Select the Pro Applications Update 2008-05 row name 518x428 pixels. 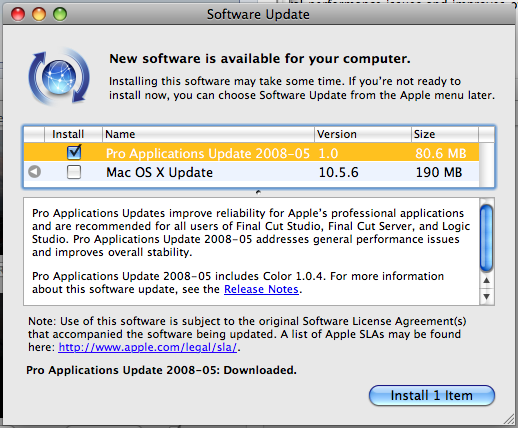[208, 153]
